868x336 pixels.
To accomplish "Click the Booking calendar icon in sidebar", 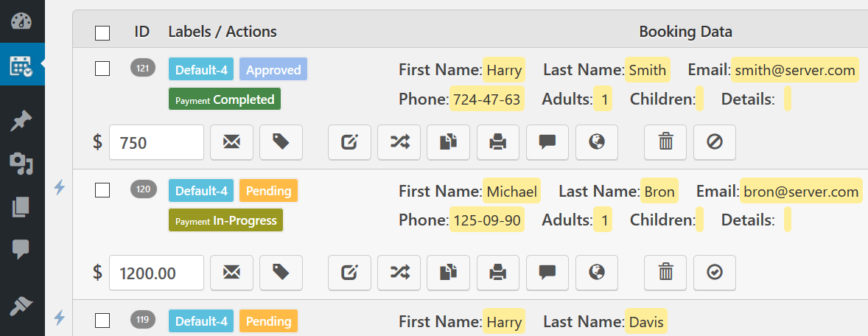I will [21, 65].
